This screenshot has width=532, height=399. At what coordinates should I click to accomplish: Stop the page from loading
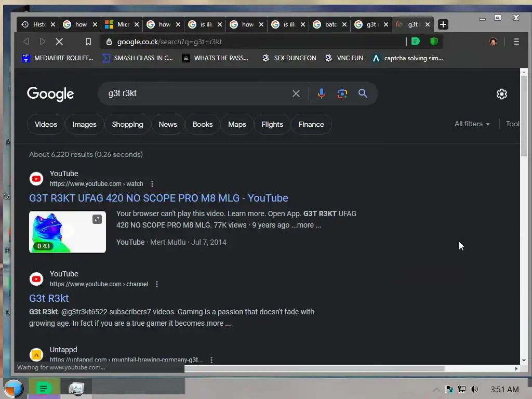(59, 42)
